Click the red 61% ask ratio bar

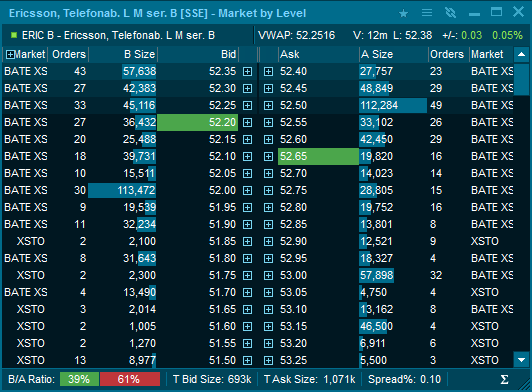(x=130, y=379)
